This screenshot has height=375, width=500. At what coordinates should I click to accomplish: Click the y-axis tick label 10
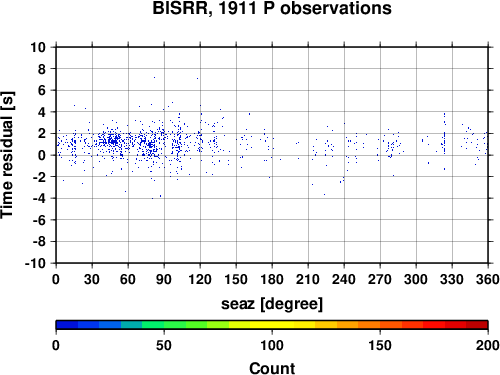coord(38,47)
